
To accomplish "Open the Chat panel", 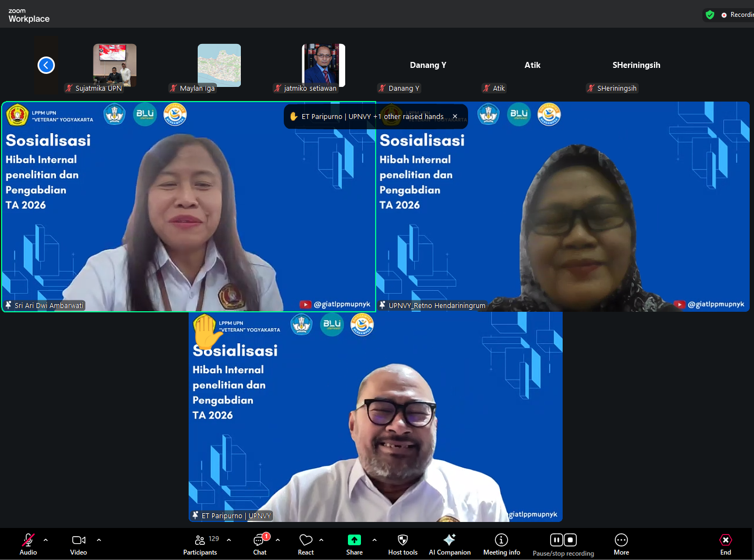I will (260, 544).
